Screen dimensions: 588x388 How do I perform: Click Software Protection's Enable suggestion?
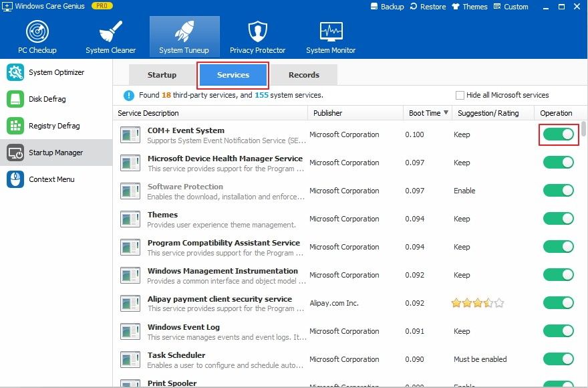464,191
